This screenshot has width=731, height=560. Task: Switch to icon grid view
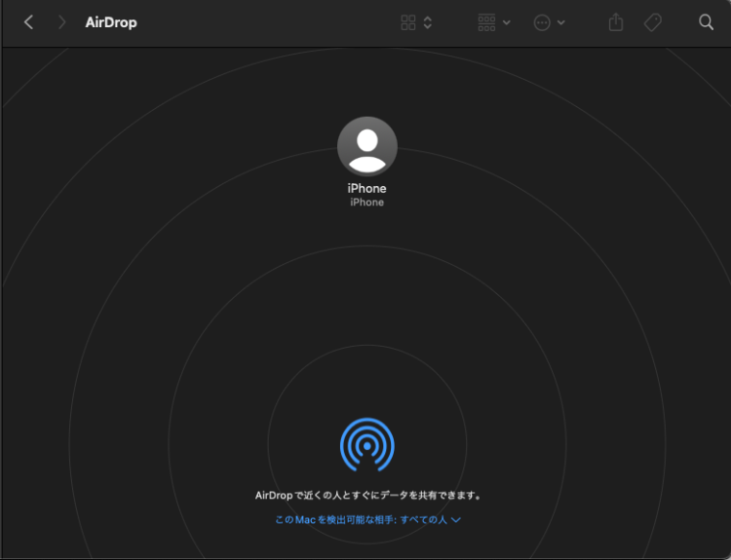click(x=408, y=22)
